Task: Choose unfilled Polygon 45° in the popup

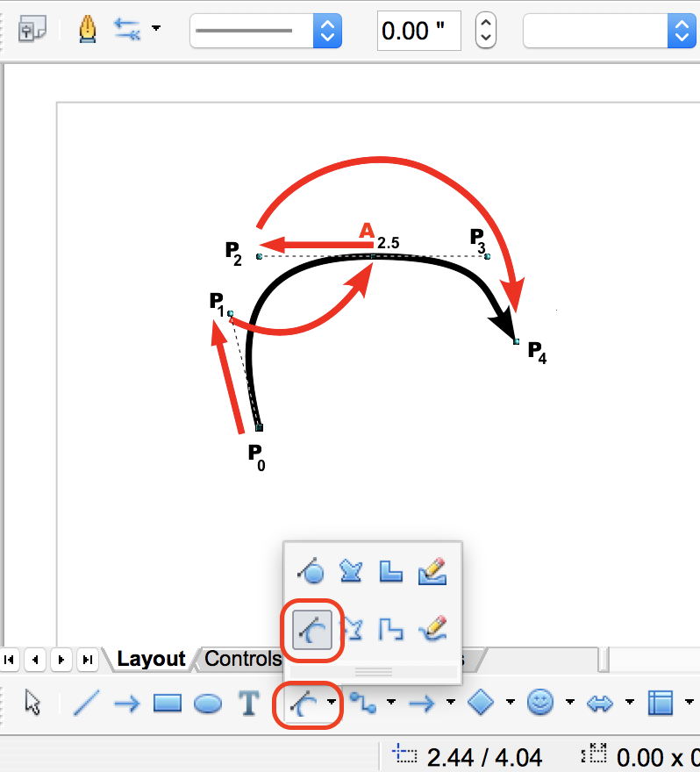Action: coord(391,630)
